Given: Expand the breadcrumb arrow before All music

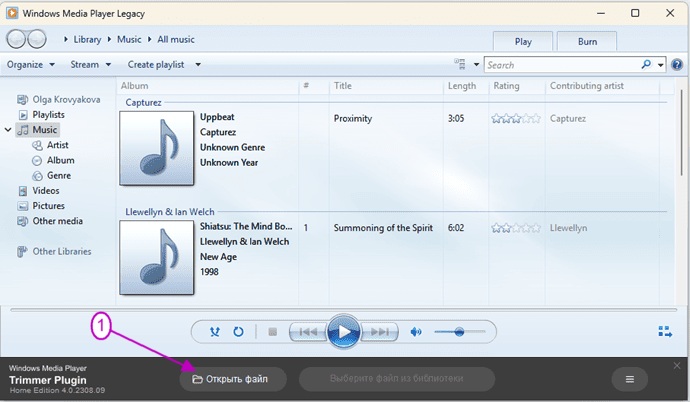Looking at the screenshot, I should click(x=150, y=39).
